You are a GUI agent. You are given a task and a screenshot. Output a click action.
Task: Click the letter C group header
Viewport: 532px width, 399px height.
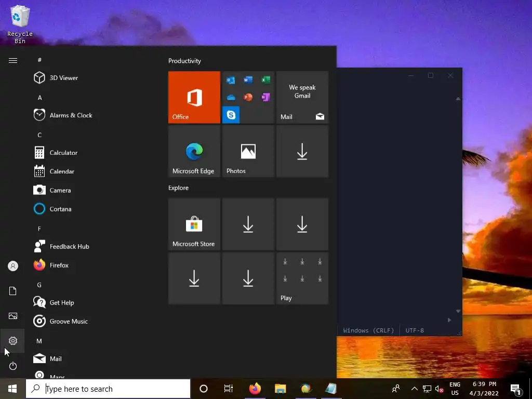click(x=39, y=135)
